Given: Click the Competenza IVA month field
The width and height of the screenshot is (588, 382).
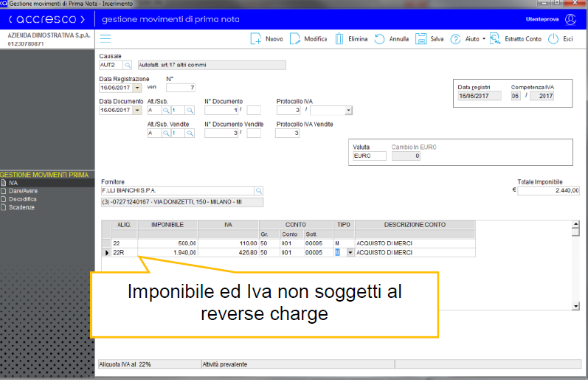Looking at the screenshot, I should 516,96.
